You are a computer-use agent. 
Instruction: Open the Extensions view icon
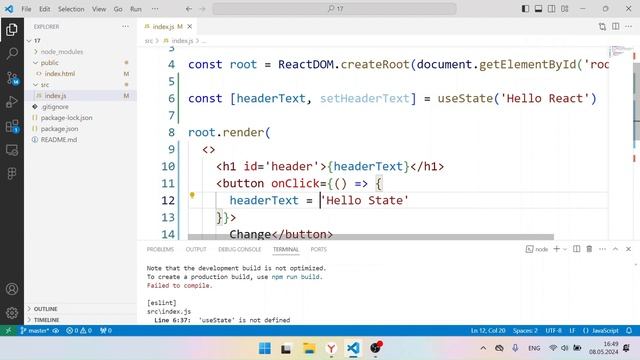coord(12,126)
